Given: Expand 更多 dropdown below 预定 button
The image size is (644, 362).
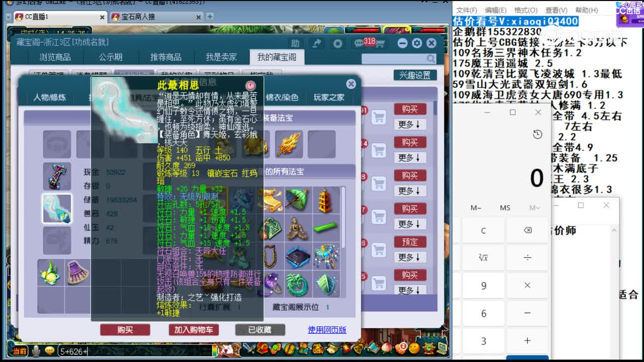Looking at the screenshot, I should [410, 257].
